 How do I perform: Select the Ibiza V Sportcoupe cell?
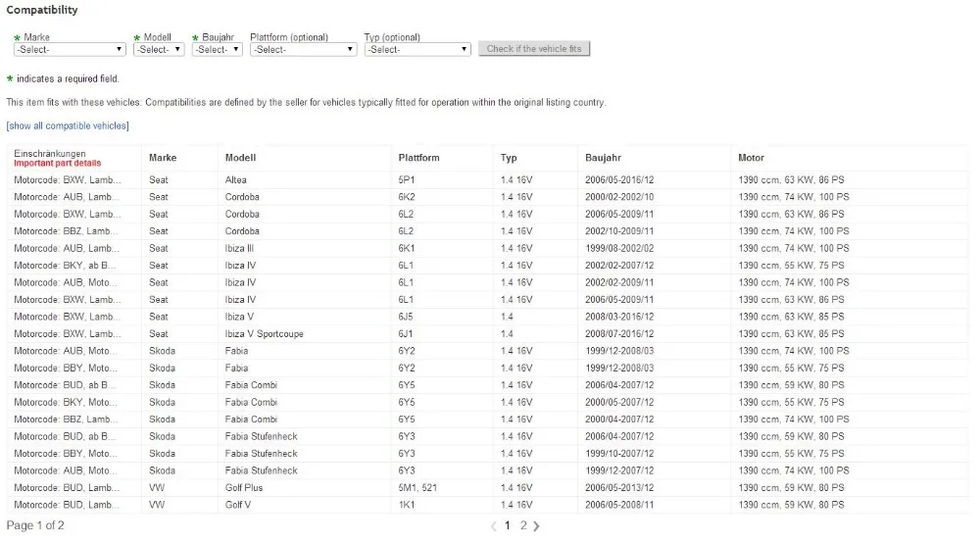pos(265,333)
